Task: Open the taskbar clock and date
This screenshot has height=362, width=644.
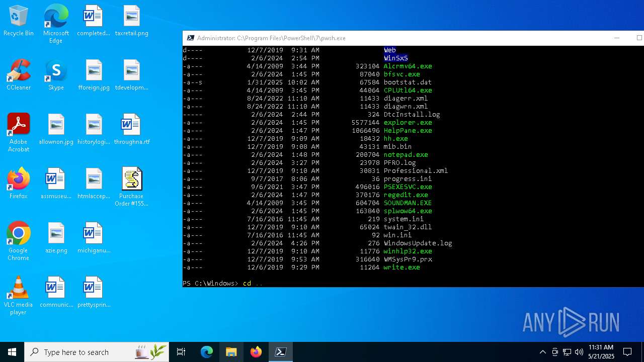Action: click(601, 352)
